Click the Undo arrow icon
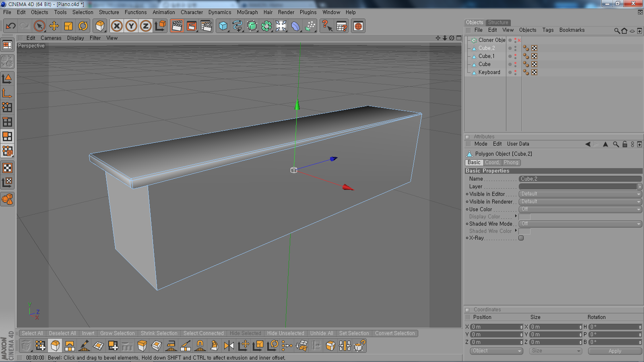Image resolution: width=644 pixels, height=362 pixels. click(x=11, y=26)
